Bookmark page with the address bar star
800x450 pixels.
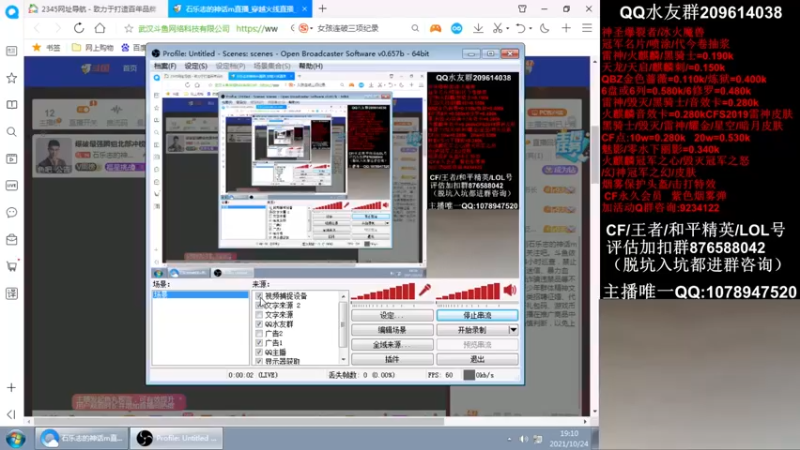(129, 29)
